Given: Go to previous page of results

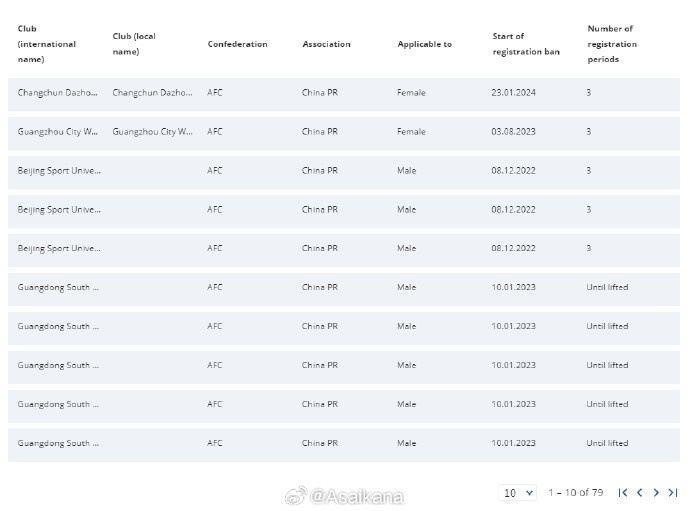Looking at the screenshot, I should click(639, 493).
